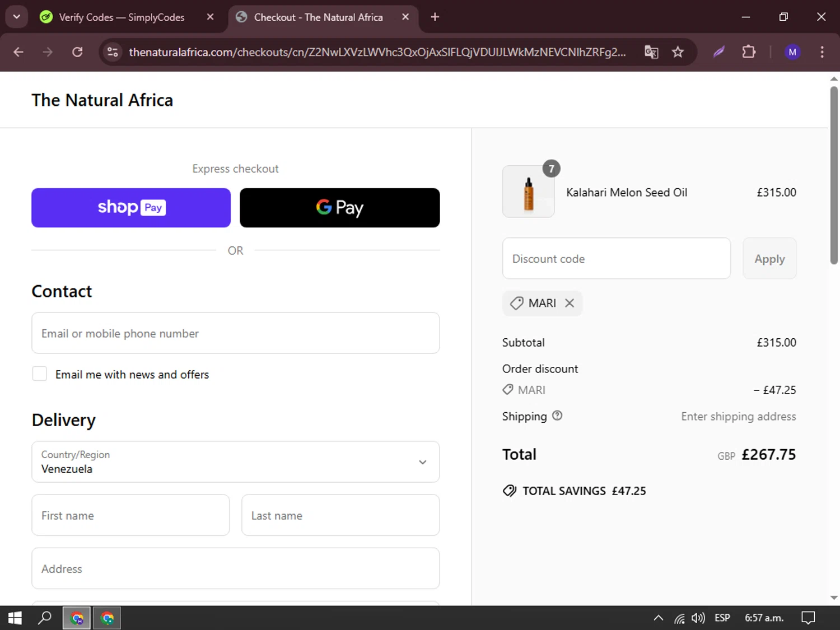
Task: Click the browser forward arrow
Action: 48,52
